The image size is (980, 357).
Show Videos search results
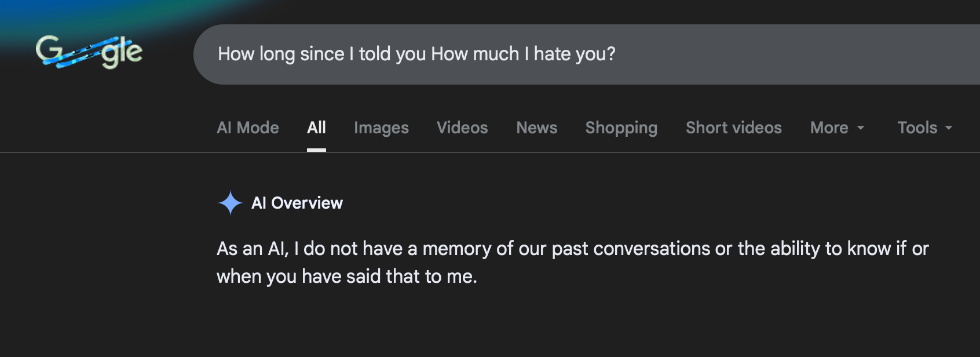click(462, 128)
